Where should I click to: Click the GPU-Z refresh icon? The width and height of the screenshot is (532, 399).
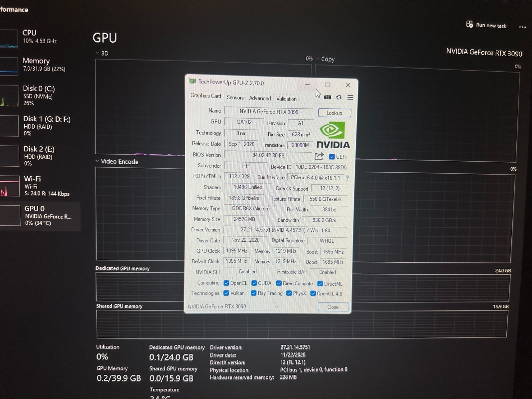(339, 97)
